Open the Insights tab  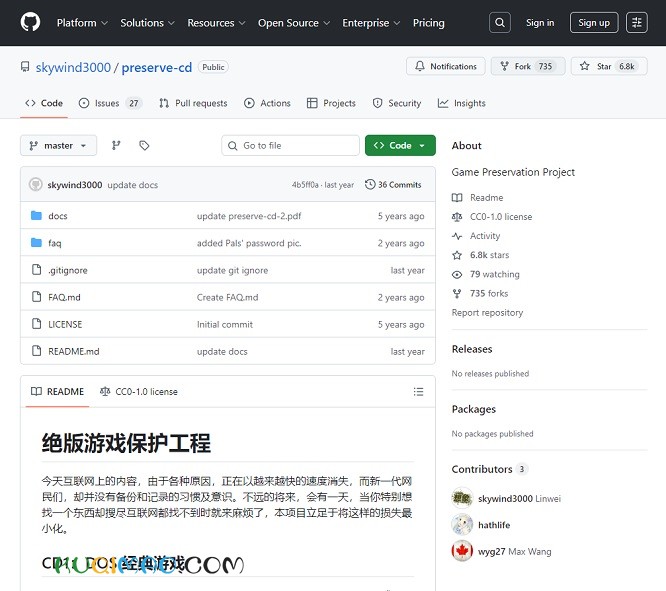(x=461, y=103)
